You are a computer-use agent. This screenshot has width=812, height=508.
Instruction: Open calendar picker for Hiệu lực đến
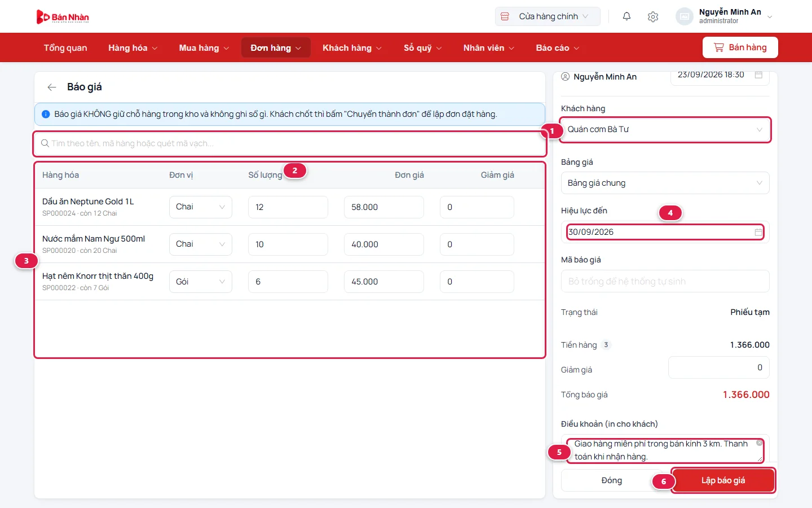758,232
